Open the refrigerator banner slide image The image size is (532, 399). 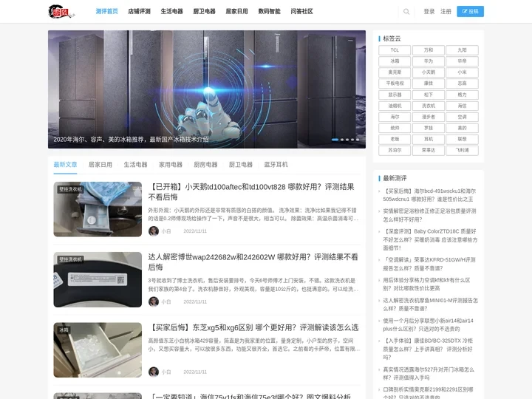[x=207, y=89]
